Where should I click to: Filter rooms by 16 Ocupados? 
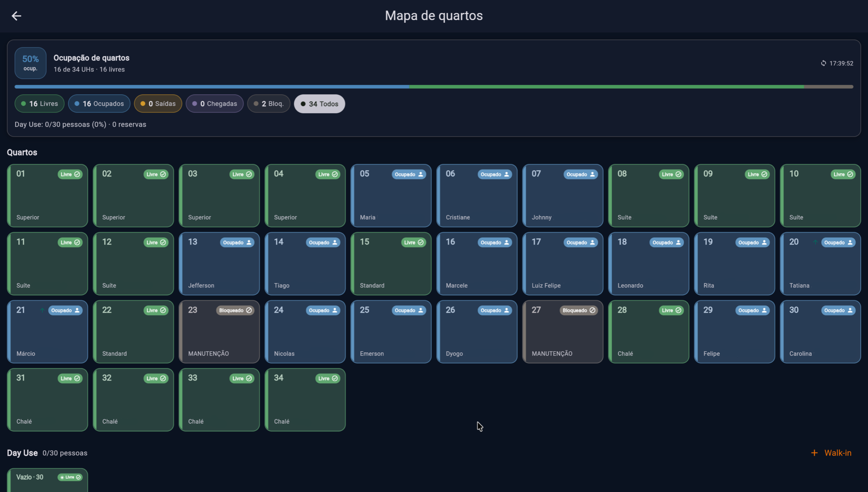99,104
